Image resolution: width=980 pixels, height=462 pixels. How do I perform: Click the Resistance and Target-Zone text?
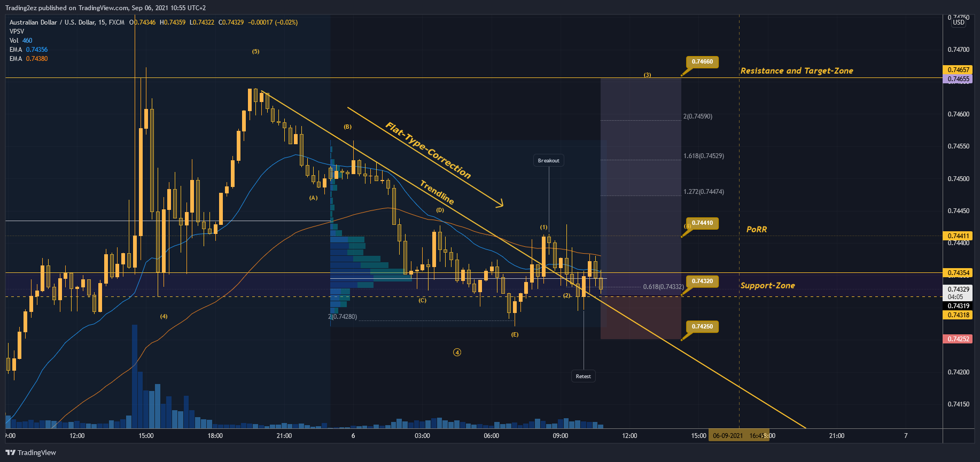pyautogui.click(x=797, y=71)
